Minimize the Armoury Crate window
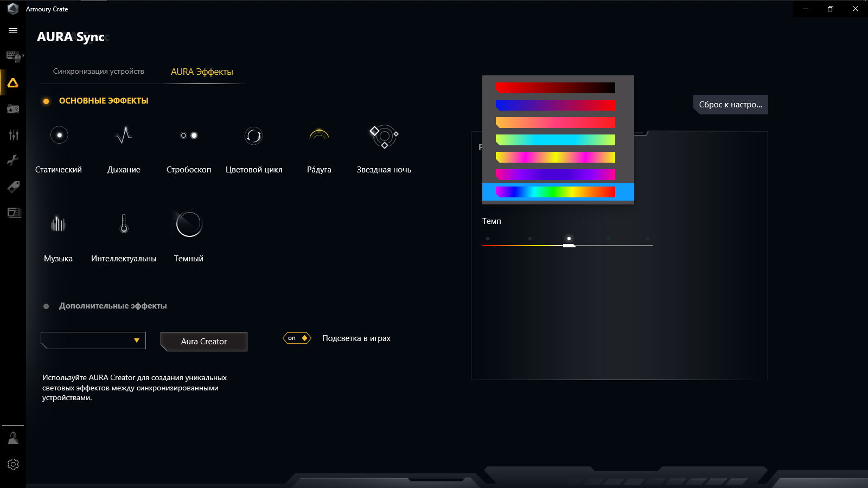 [806, 9]
